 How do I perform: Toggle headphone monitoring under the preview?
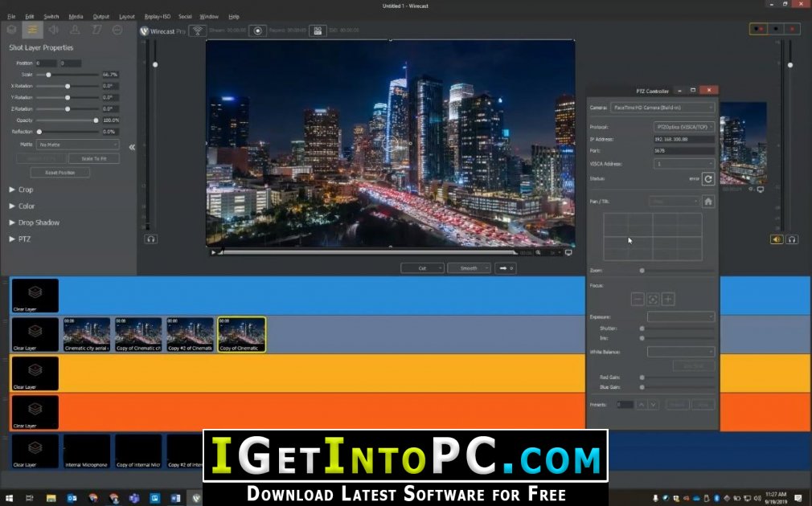[x=150, y=239]
